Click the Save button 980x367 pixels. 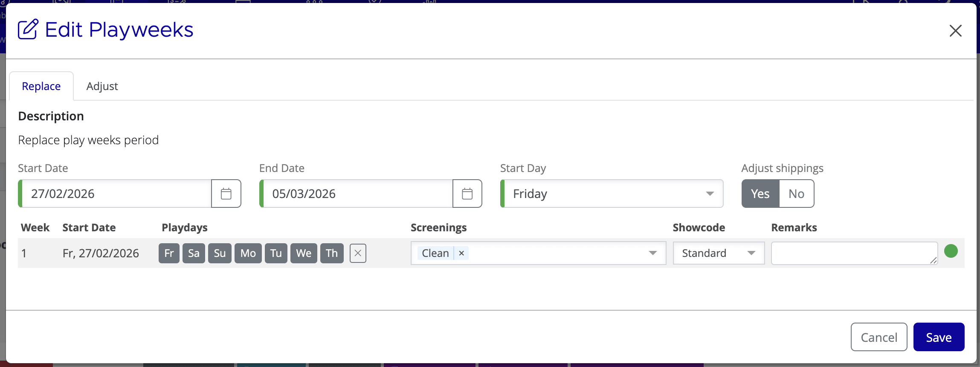pyautogui.click(x=938, y=337)
